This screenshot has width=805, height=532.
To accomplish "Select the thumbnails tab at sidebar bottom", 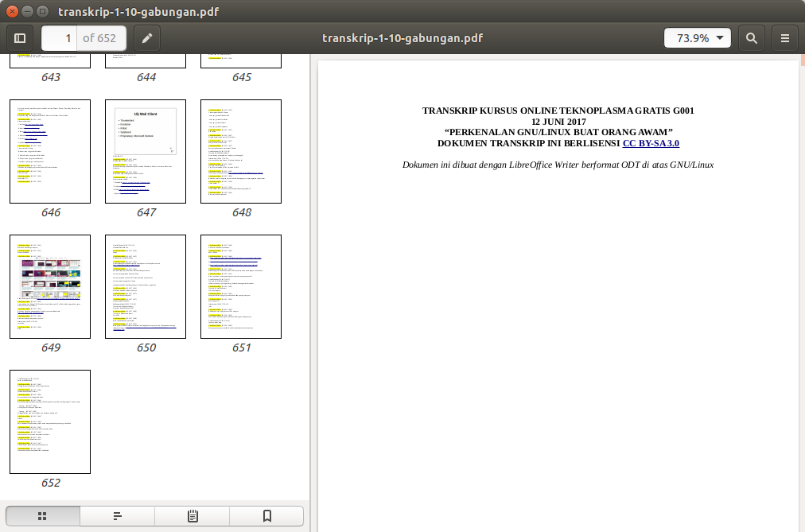I will (x=41, y=515).
